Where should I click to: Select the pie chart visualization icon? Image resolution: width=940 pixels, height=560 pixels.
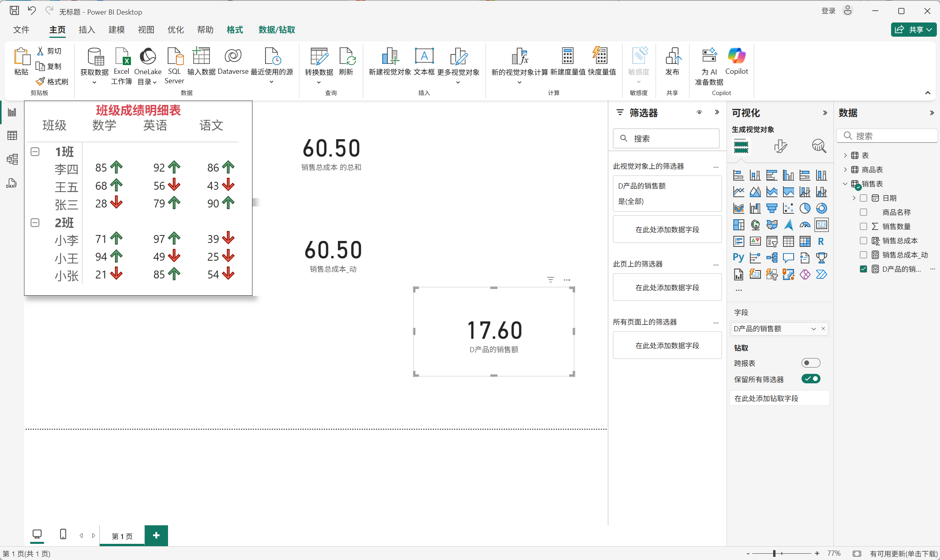point(805,208)
